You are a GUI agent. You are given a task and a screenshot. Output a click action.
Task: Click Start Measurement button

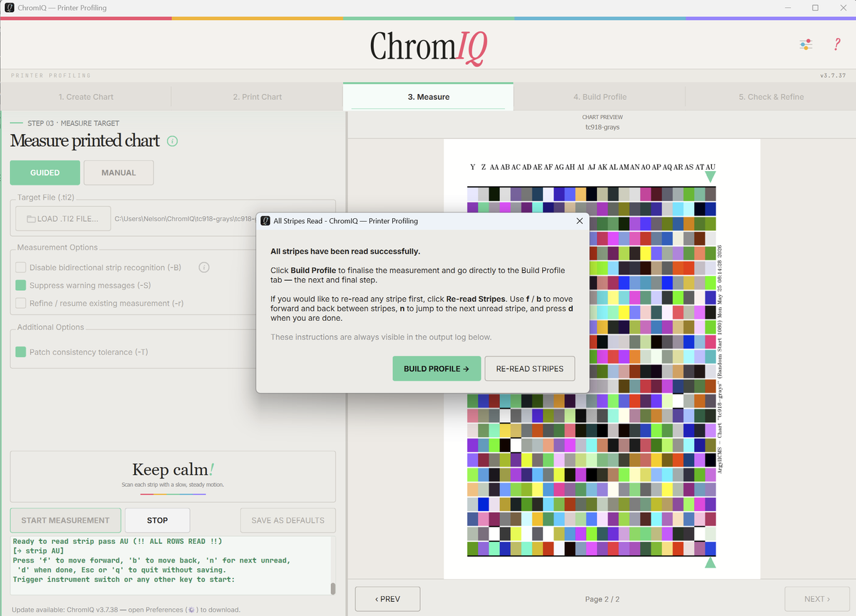(x=66, y=520)
